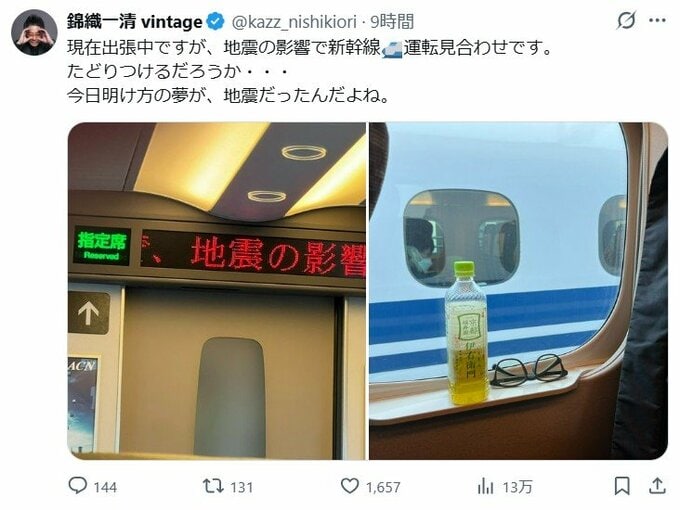
Task: Open 錦織一清 vintage display name
Action: pyautogui.click(x=134, y=21)
